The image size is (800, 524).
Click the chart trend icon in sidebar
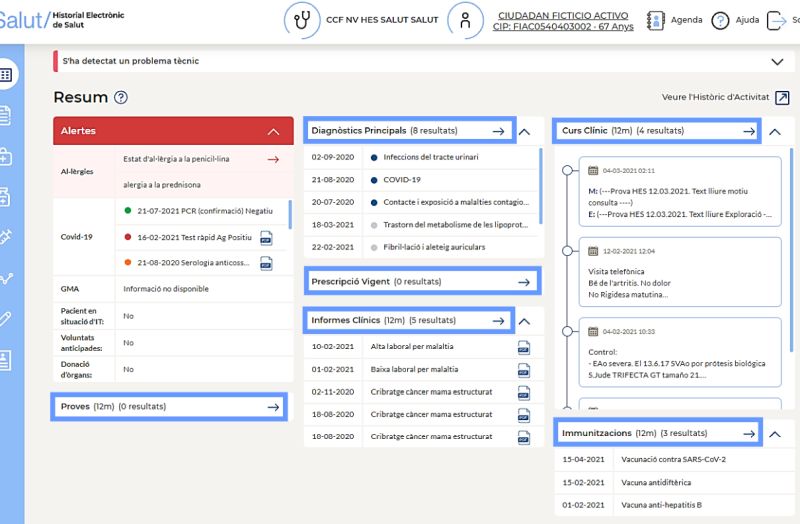(x=6, y=279)
